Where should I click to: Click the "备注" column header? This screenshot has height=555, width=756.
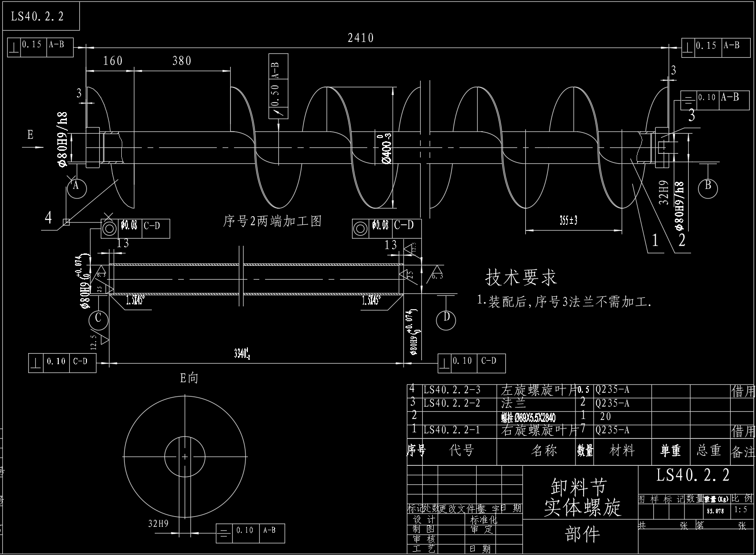tap(743, 451)
